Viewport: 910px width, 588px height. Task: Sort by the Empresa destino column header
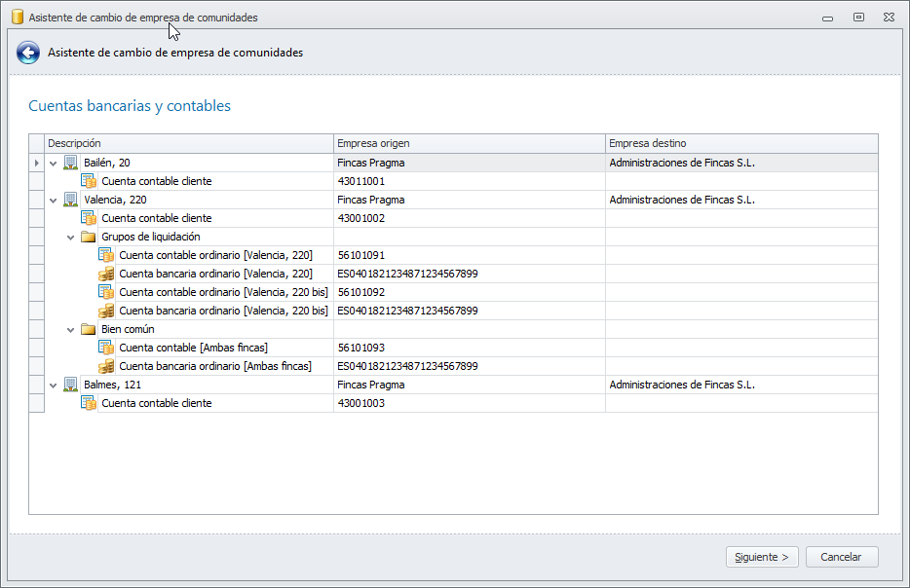pos(741,143)
